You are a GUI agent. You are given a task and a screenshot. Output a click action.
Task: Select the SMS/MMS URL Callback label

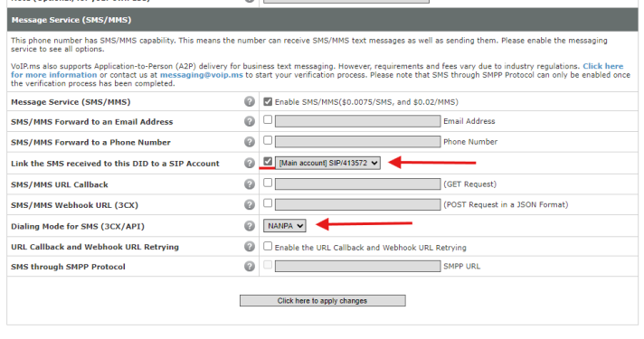click(60, 184)
